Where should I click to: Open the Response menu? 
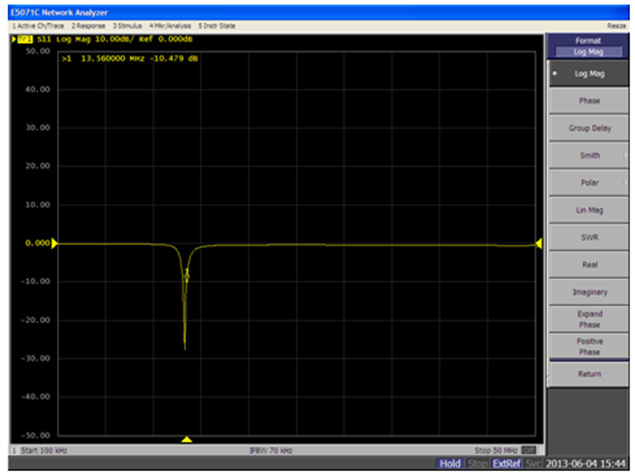tap(87, 23)
